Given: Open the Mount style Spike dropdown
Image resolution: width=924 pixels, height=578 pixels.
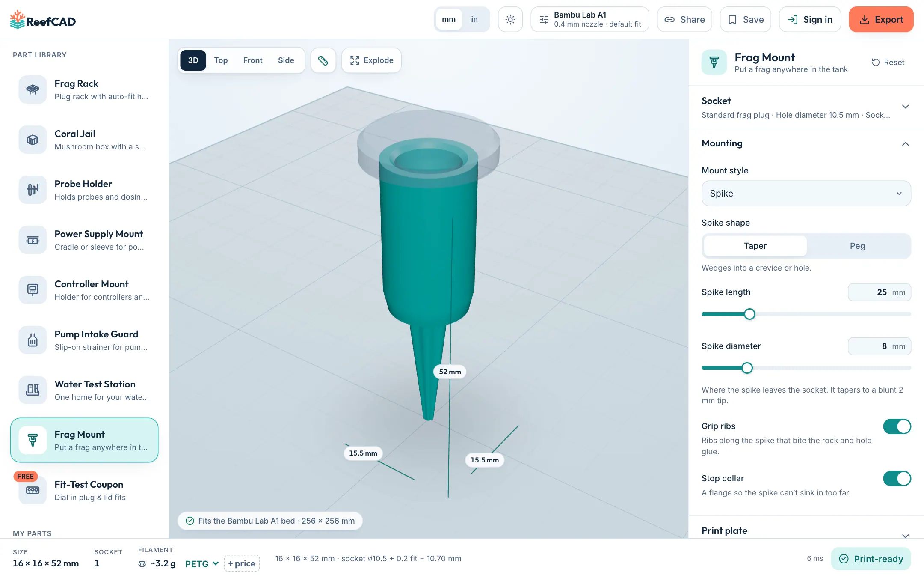Looking at the screenshot, I should 806,194.
